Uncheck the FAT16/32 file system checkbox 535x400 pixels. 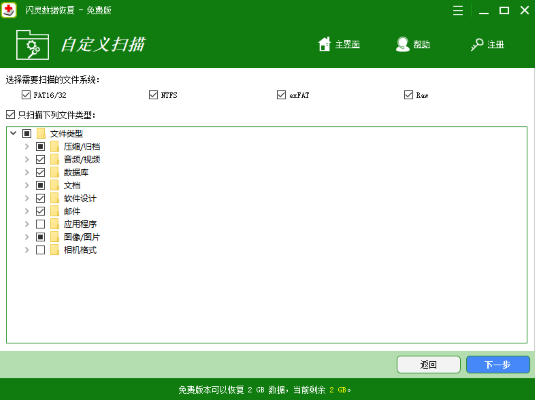pyautogui.click(x=26, y=95)
